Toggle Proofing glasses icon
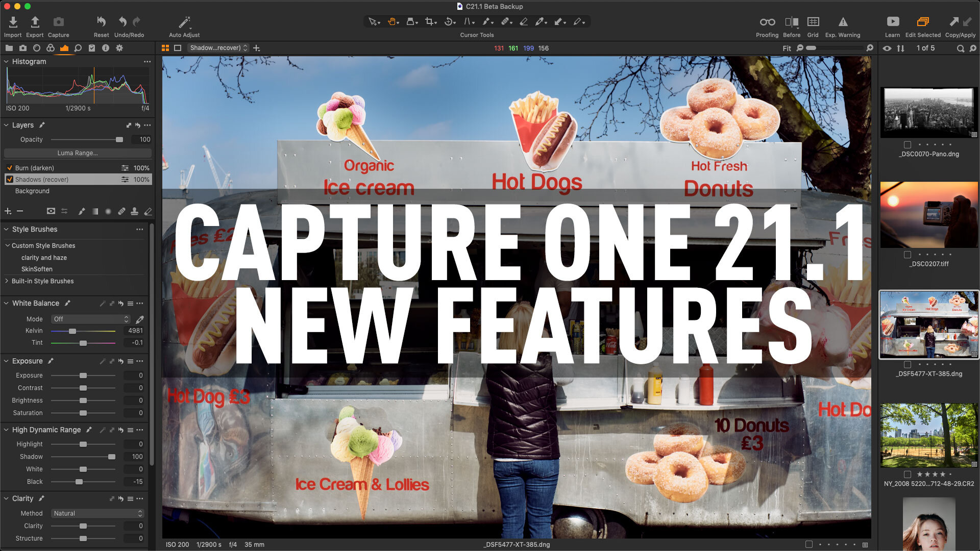Screen dimensions: 980x551 click(x=767, y=22)
